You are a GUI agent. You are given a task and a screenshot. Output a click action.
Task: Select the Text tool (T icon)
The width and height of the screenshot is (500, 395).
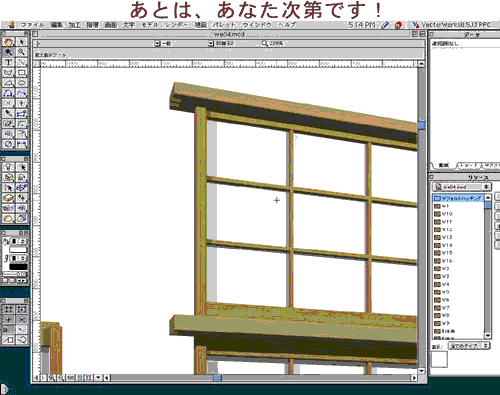(9, 62)
